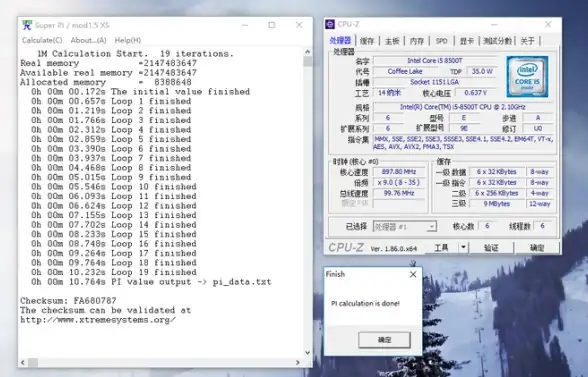Close the Super PI window
The width and height of the screenshot is (588, 377).
tap(299, 25)
